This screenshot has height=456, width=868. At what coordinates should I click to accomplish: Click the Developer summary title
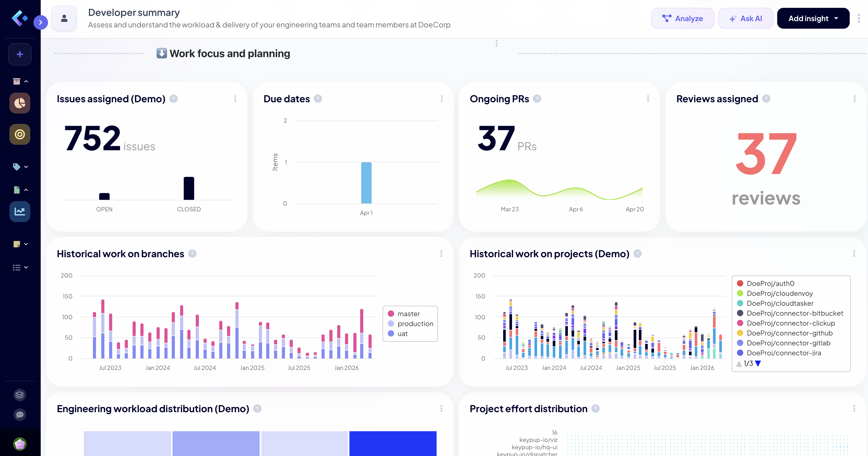pyautogui.click(x=134, y=13)
